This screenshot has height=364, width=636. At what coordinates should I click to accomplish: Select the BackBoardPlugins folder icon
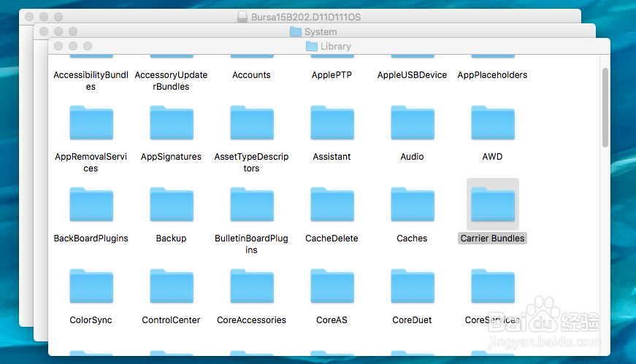[91, 204]
